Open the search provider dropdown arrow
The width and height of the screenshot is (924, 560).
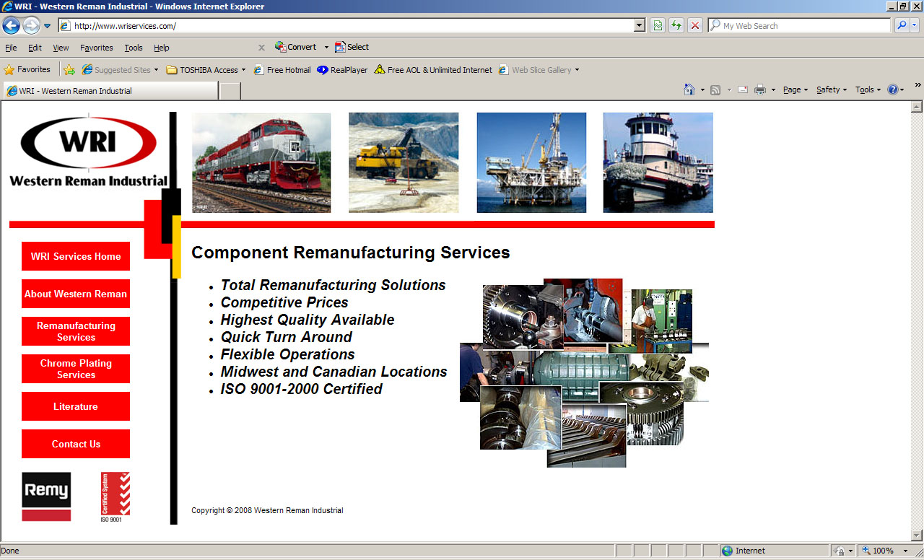coord(915,26)
